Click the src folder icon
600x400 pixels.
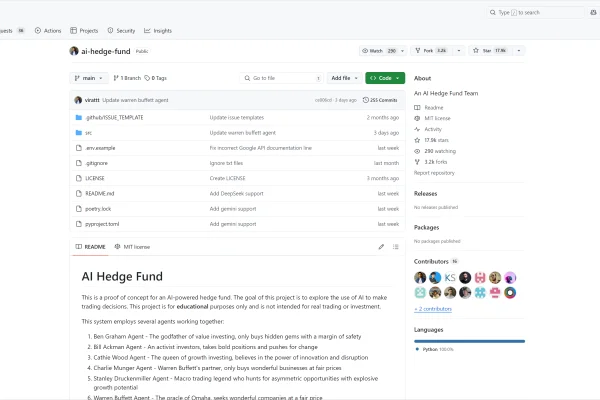[x=79, y=133]
